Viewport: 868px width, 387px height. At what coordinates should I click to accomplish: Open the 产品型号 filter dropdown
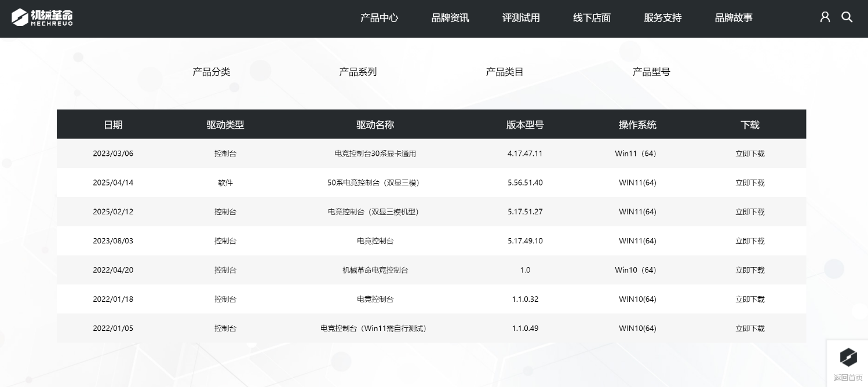651,72
